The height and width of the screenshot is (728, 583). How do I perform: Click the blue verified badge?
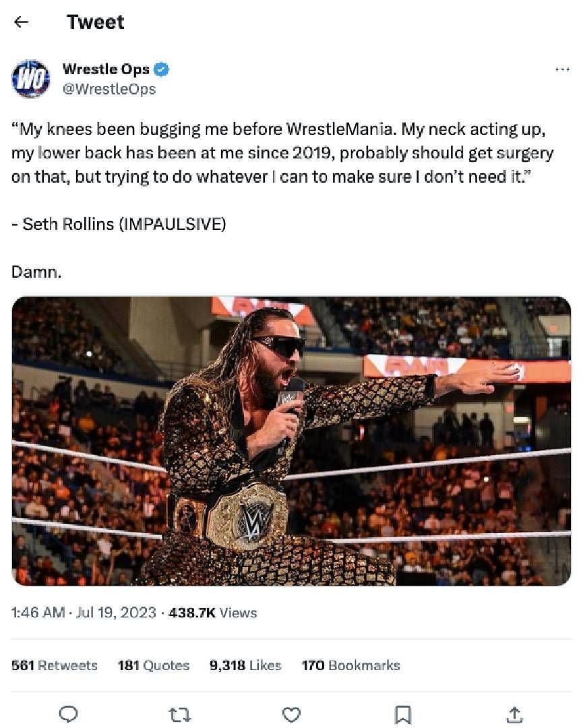pyautogui.click(x=162, y=69)
